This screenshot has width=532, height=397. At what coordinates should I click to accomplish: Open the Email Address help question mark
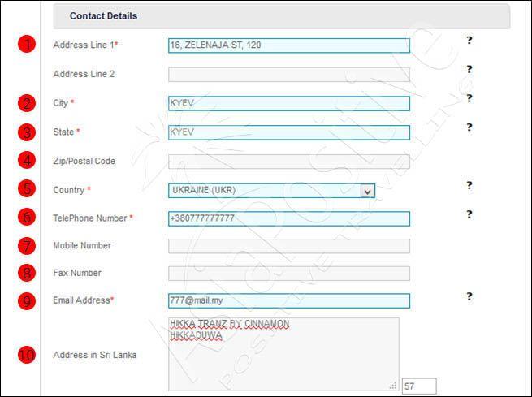(x=469, y=296)
